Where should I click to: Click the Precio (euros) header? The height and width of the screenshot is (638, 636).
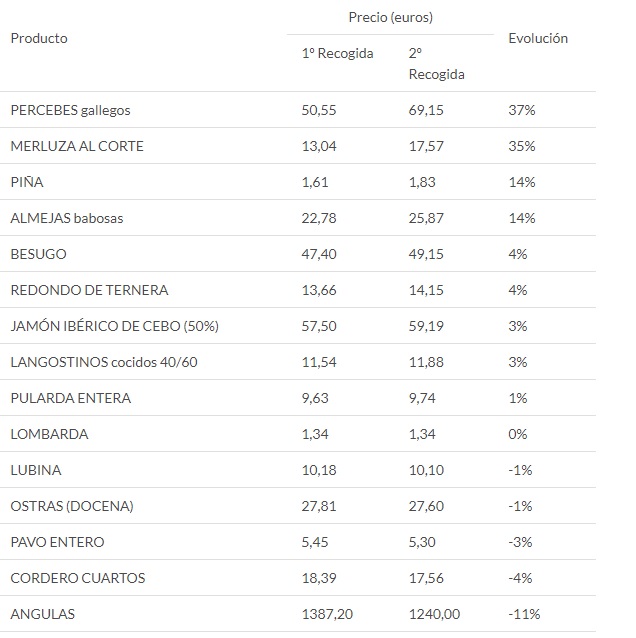(391, 17)
